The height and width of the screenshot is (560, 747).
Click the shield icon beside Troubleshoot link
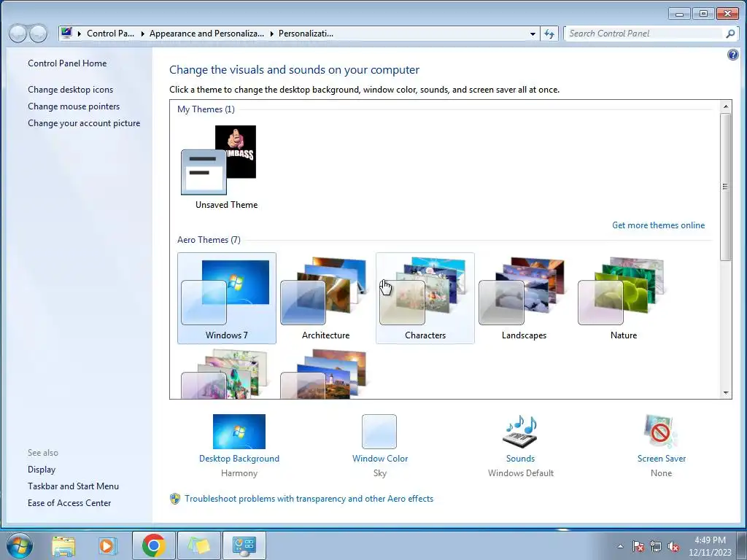175,499
